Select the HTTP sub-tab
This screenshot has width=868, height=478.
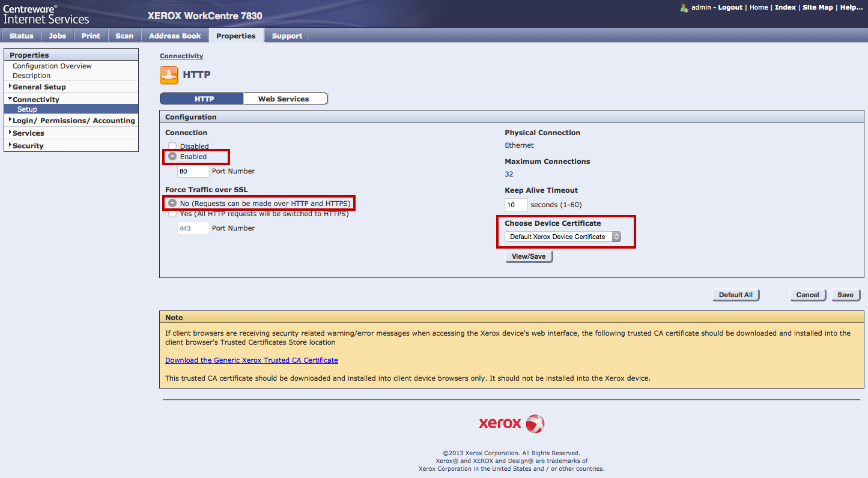202,98
